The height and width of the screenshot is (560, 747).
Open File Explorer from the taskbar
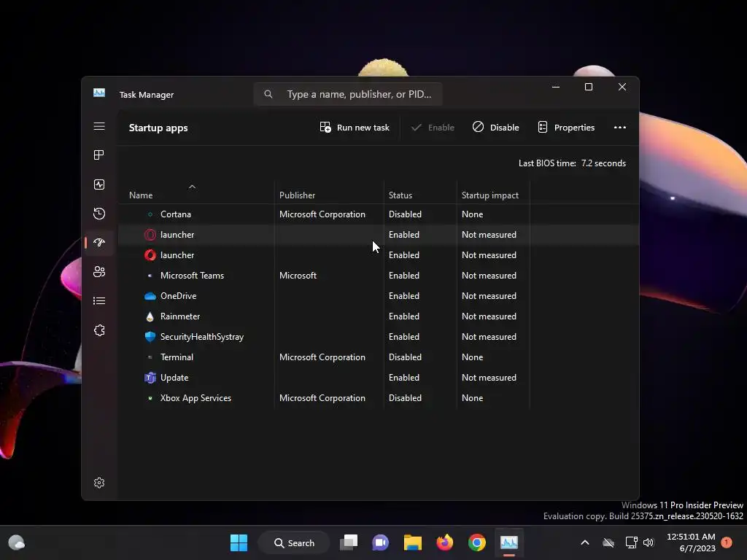(413, 542)
